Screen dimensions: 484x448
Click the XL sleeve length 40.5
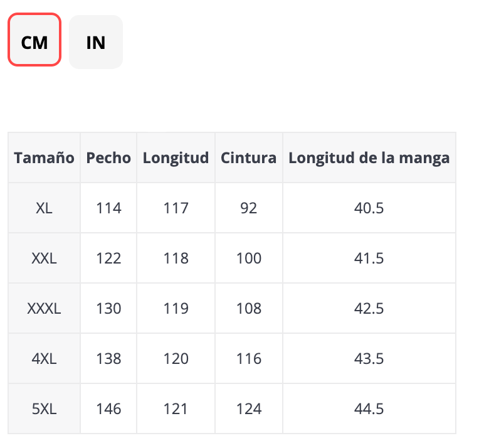(x=369, y=208)
